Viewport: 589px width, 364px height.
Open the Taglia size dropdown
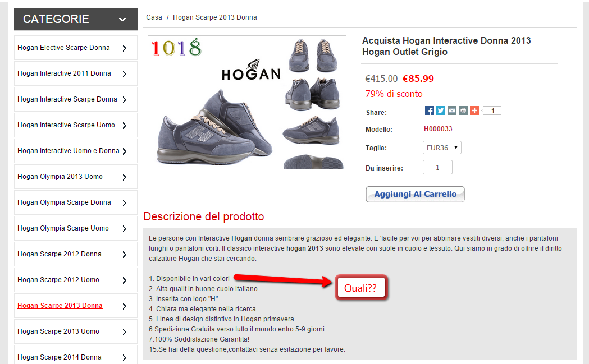pyautogui.click(x=441, y=148)
